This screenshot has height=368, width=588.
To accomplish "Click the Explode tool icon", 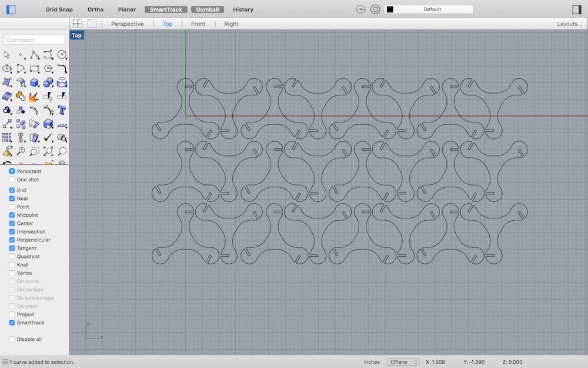I will coord(35,96).
